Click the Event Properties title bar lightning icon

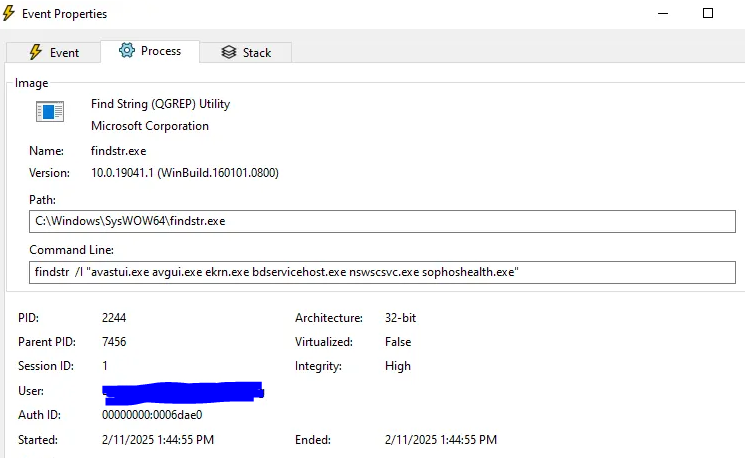(9, 13)
